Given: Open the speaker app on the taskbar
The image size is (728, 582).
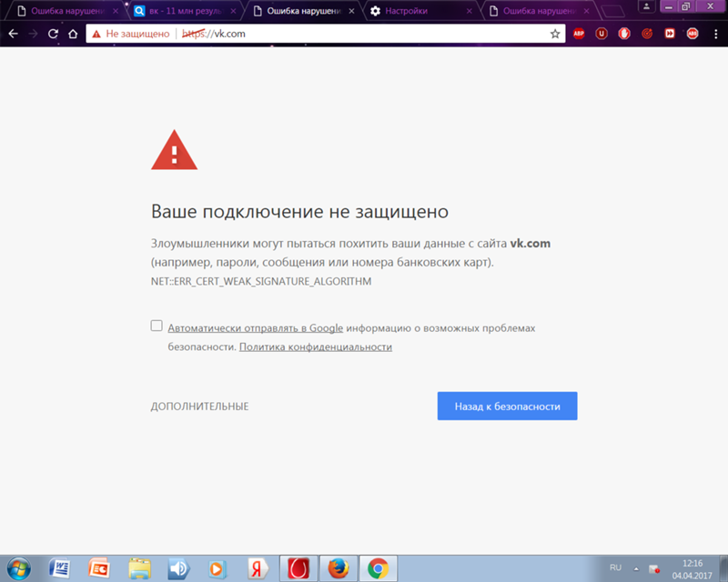Looking at the screenshot, I should click(178, 568).
